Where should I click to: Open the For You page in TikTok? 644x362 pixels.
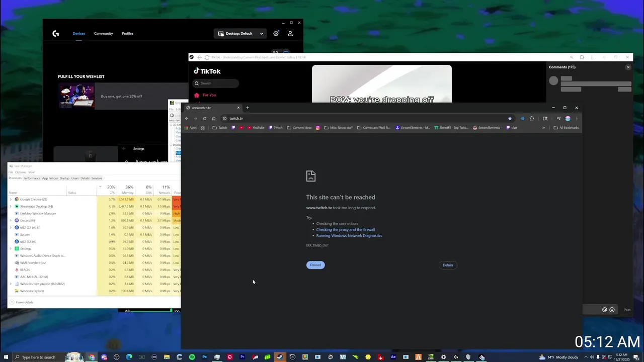[x=205, y=95]
